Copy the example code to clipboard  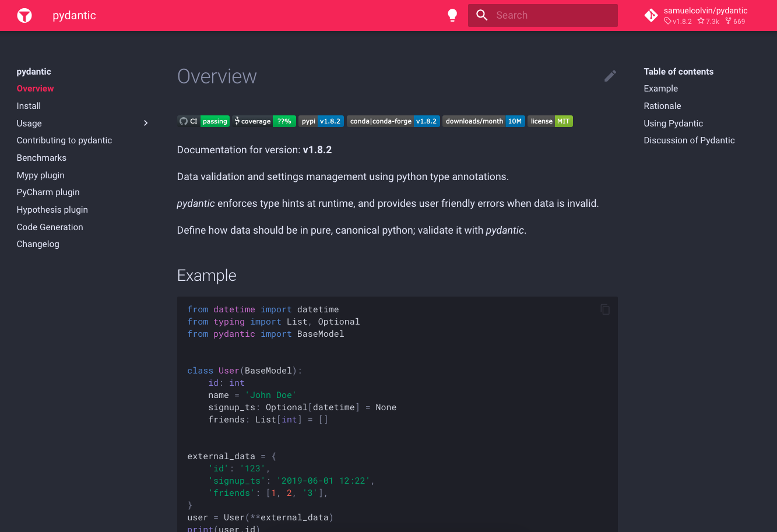(x=605, y=309)
